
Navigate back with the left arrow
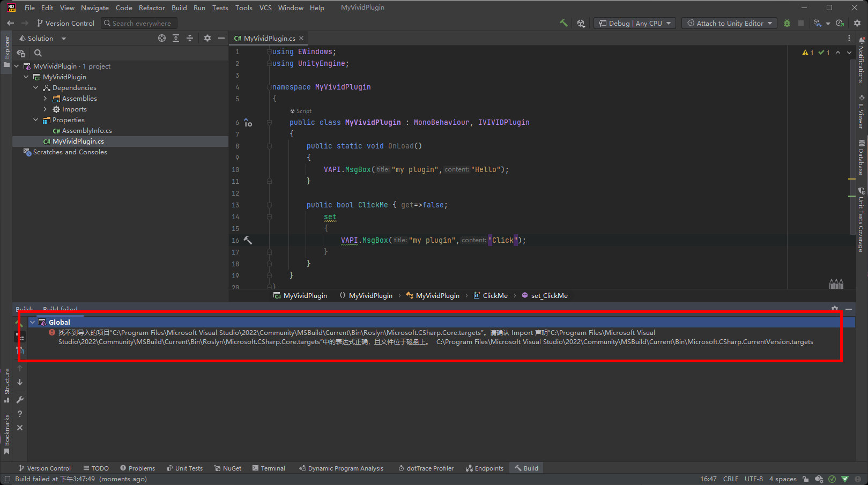click(x=10, y=23)
